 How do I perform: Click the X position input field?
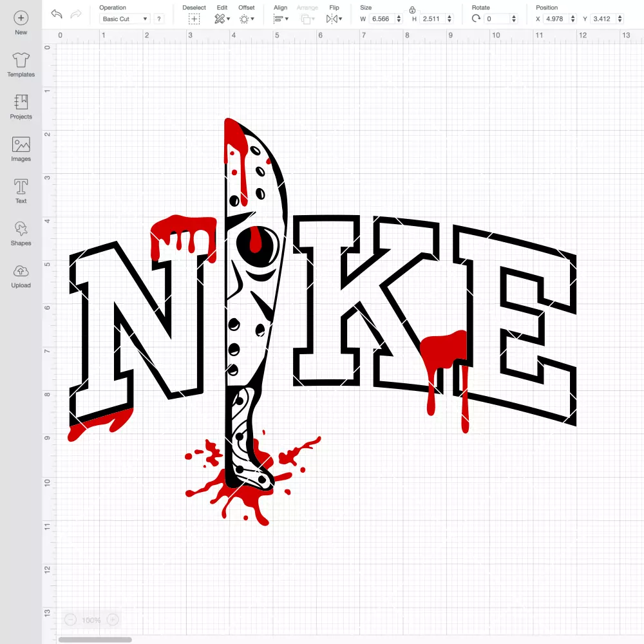[555, 19]
